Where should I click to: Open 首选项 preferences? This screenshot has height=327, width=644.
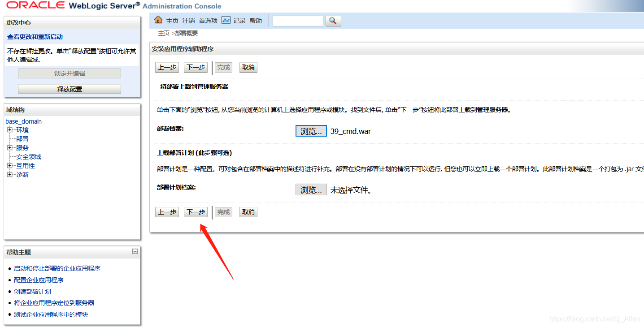tap(209, 21)
